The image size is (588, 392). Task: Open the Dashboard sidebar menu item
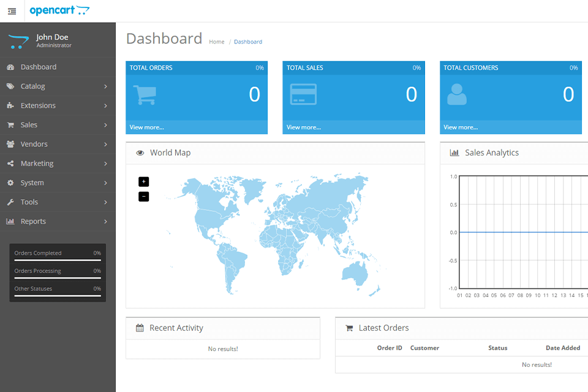58,67
